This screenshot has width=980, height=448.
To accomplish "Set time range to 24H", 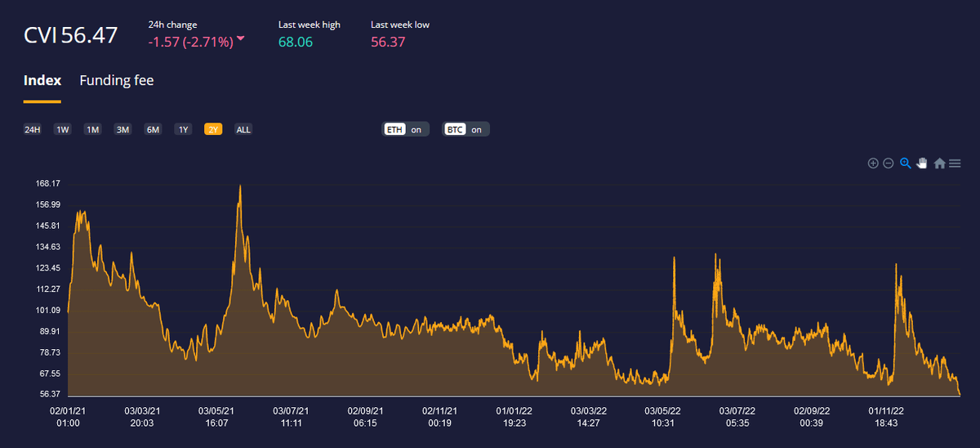I will tap(33, 129).
